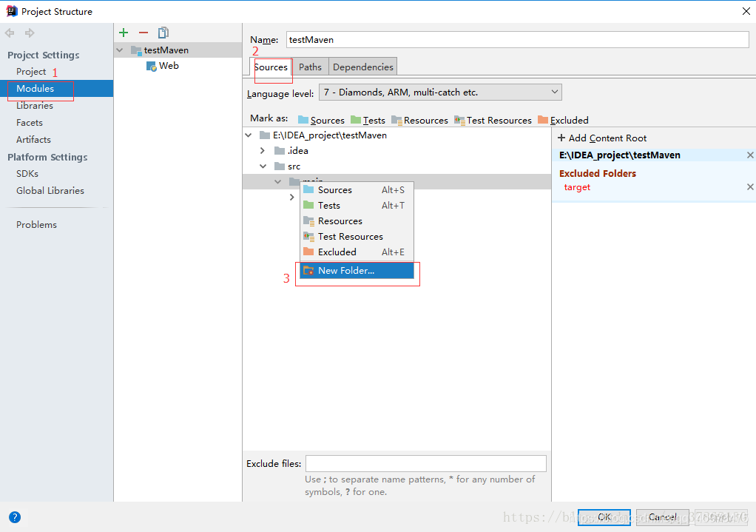The width and height of the screenshot is (756, 532).
Task: Open the Language level dropdown
Action: pyautogui.click(x=440, y=92)
